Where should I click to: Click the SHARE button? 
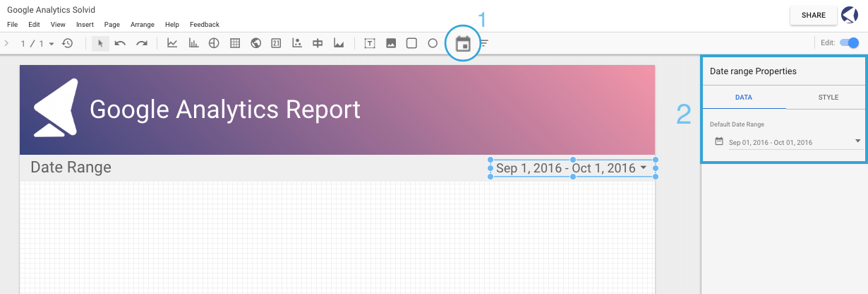[x=814, y=15]
